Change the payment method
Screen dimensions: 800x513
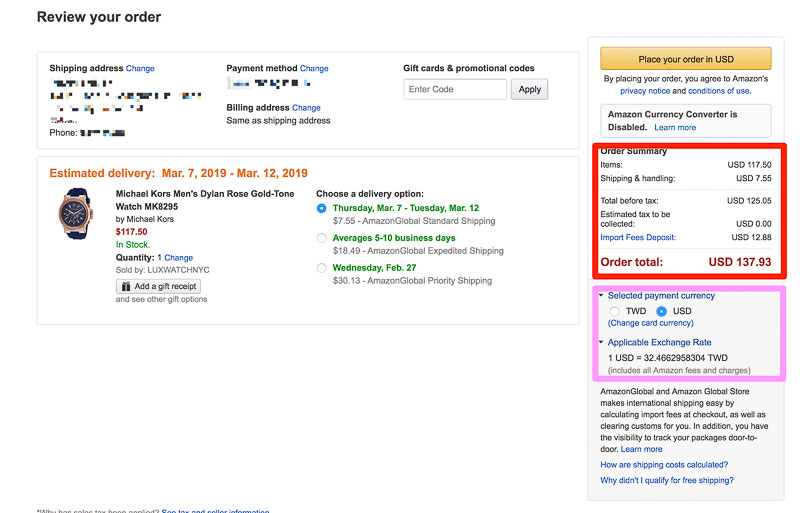tap(314, 68)
